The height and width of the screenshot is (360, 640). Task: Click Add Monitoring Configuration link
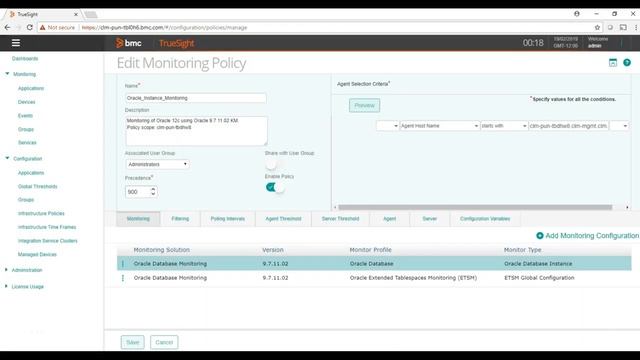pyautogui.click(x=592, y=236)
